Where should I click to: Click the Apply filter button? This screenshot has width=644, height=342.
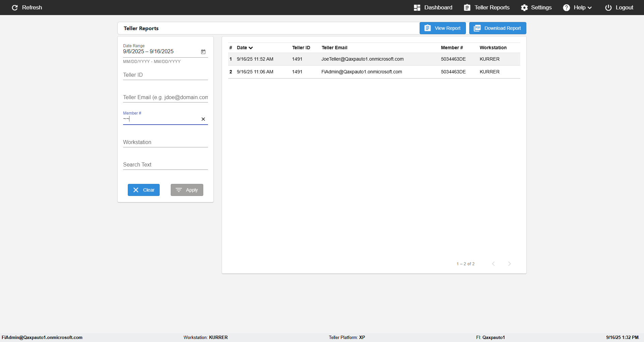[x=187, y=190]
